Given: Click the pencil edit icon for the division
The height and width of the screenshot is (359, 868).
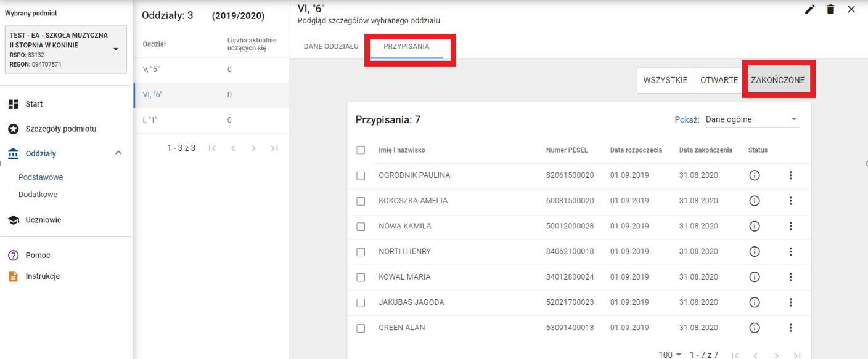Looking at the screenshot, I should 810,9.
